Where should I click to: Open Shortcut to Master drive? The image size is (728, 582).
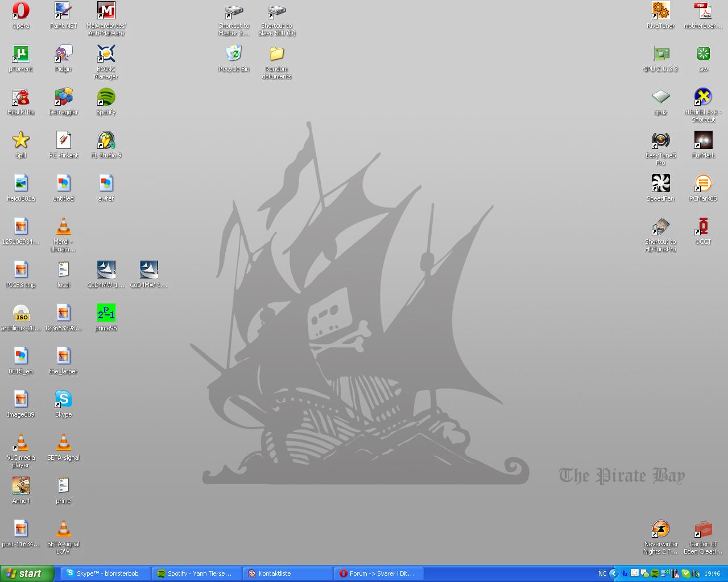coord(234,19)
